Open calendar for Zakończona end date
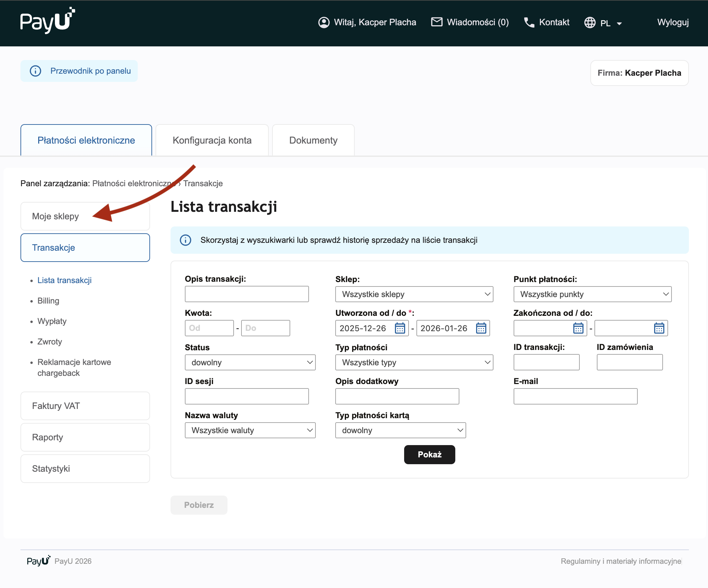 [659, 328]
